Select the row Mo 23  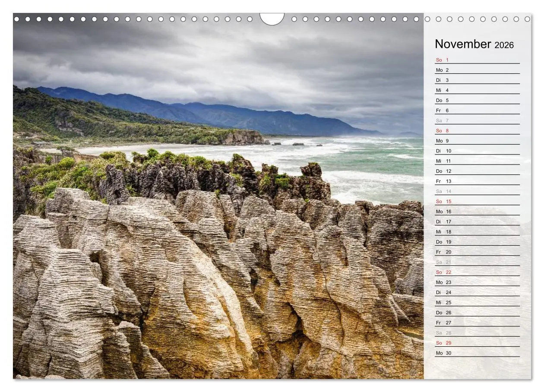[477, 282]
